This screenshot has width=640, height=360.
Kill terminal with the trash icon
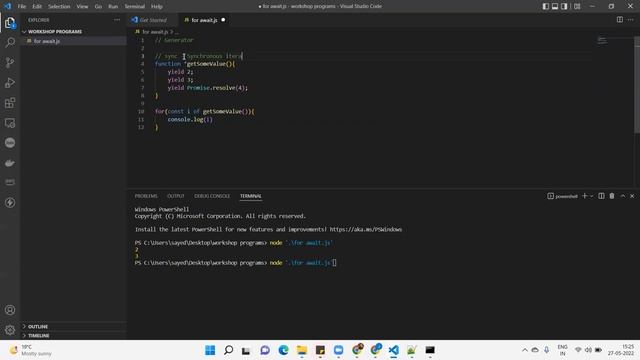tap(612, 196)
